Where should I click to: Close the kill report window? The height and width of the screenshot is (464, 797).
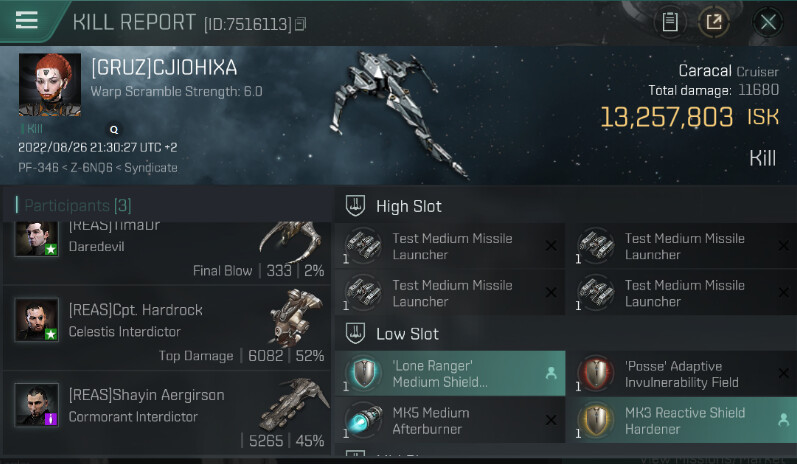768,22
